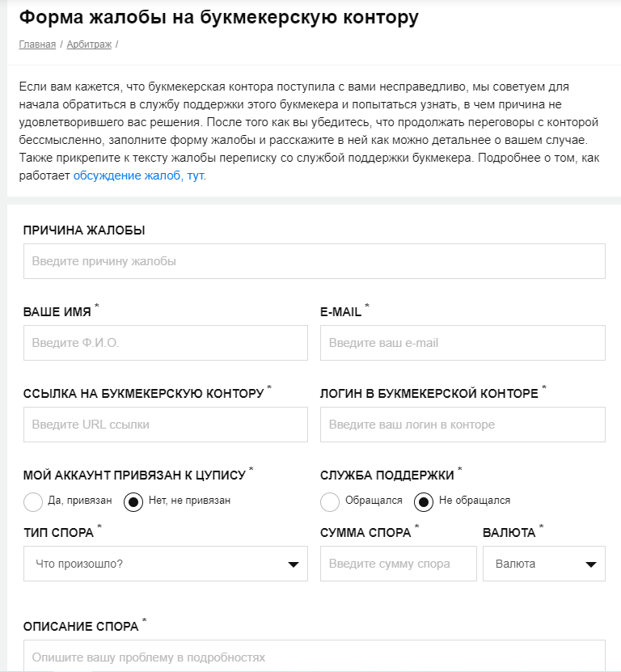
Task: Go to the 'Главная' breadcrumb link
Action: (37, 44)
